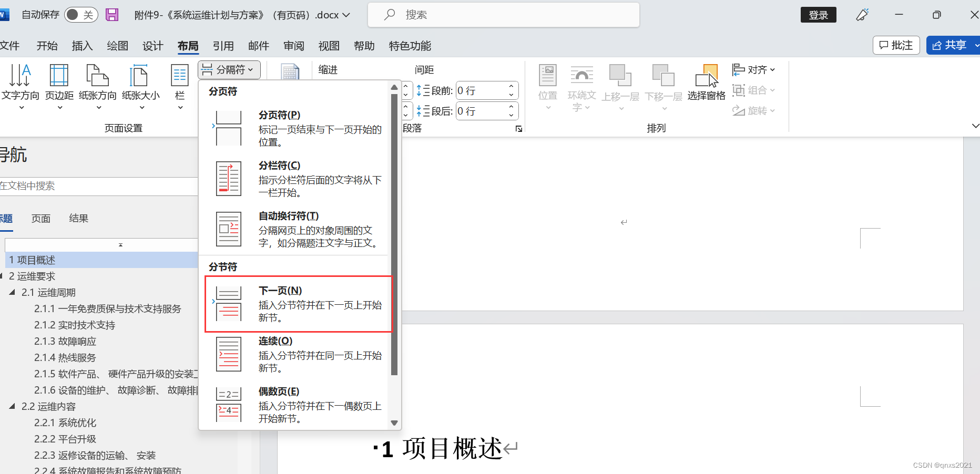Screen dimensions: 980x474
Task: Open the 分隔符 breaks dropdown
Action: [229, 69]
